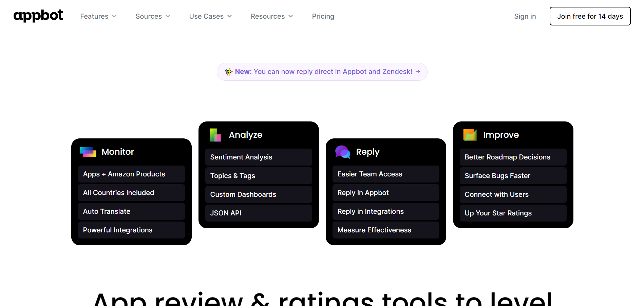The image size is (644, 306).
Task: Select All Countries Included
Action: (x=131, y=193)
